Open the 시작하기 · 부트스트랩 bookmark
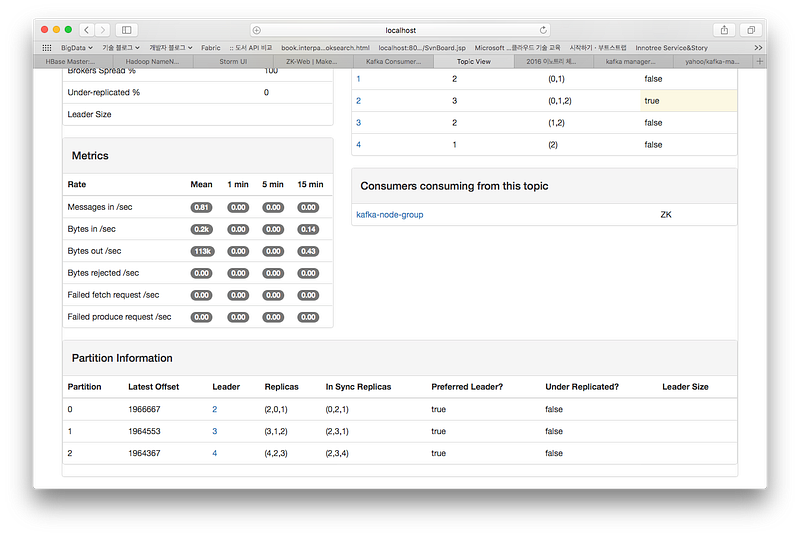Viewport: 800px width, 536px height. pos(598,48)
